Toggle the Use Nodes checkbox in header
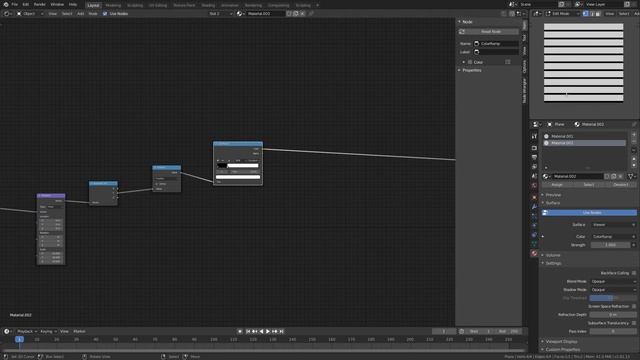This screenshot has height=360, width=640. pyautogui.click(x=105, y=13)
